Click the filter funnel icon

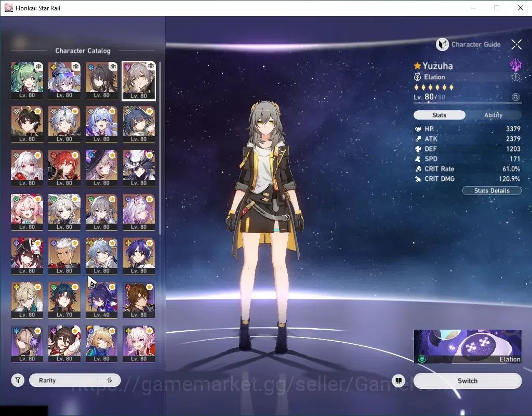click(x=18, y=380)
